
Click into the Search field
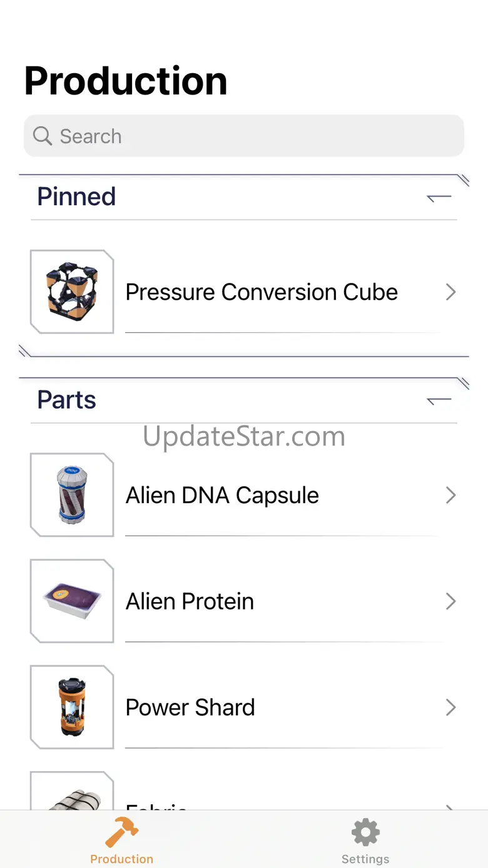click(x=244, y=136)
